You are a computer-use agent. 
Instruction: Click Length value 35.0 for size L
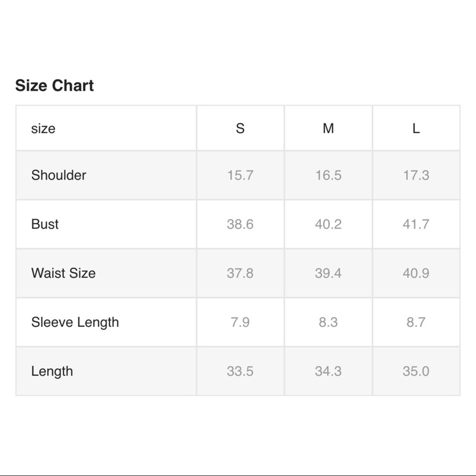click(416, 371)
